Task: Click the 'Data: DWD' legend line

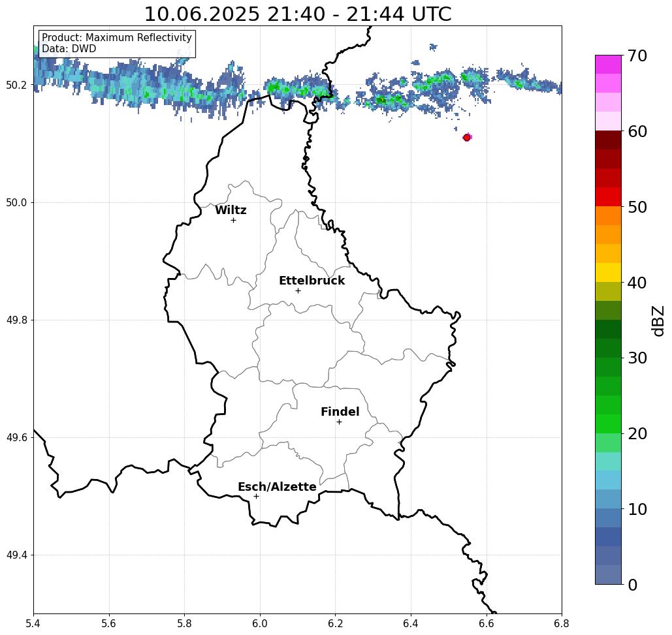Action: point(69,49)
